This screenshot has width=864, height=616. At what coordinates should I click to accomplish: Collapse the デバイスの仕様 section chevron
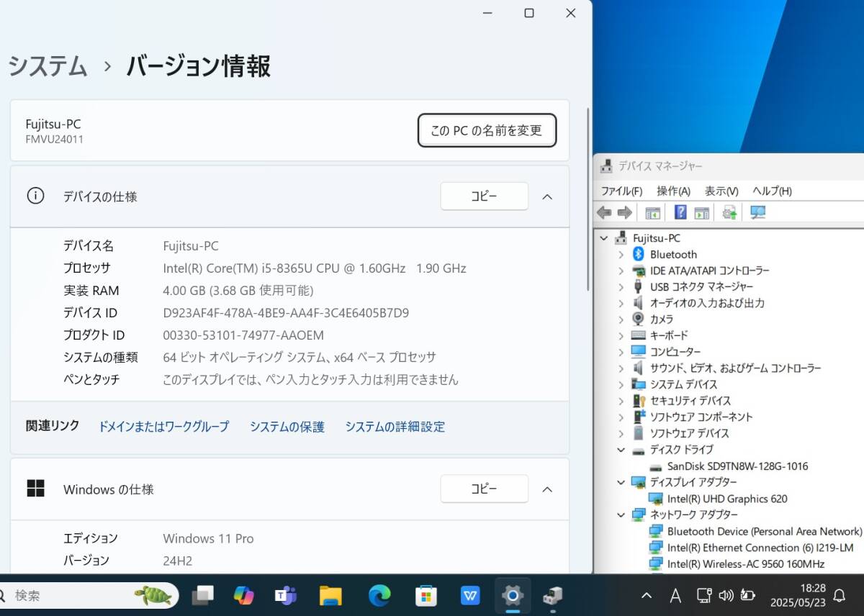547,196
